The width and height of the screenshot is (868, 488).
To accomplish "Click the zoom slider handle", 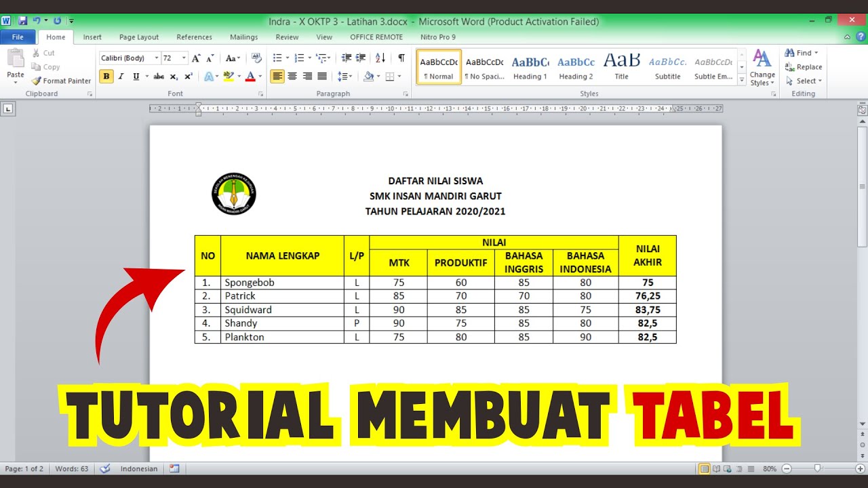I will [x=818, y=468].
